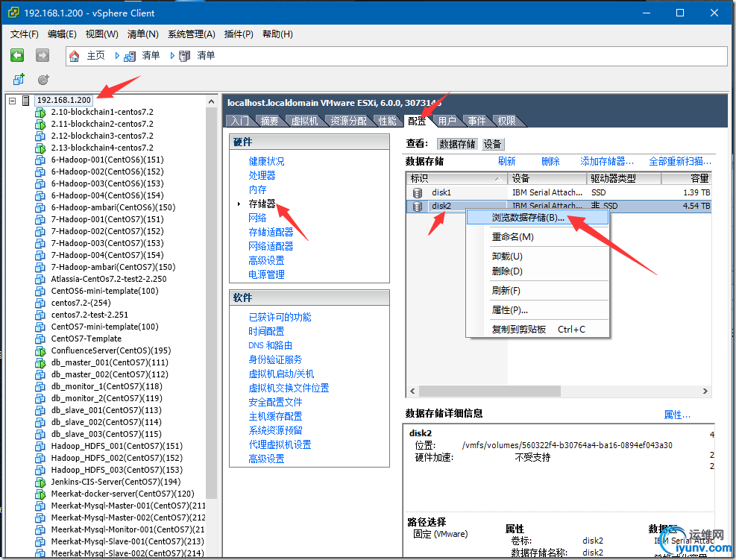Switch view to 数据存储 toggle button

[x=457, y=144]
